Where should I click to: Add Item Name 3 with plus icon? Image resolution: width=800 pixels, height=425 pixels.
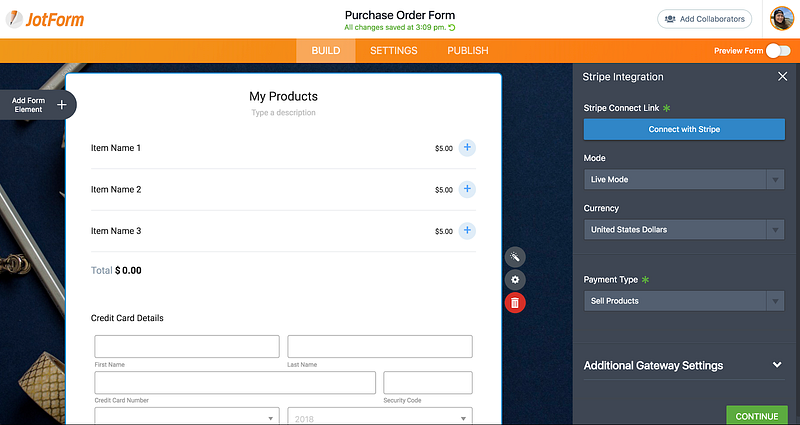[x=467, y=231]
